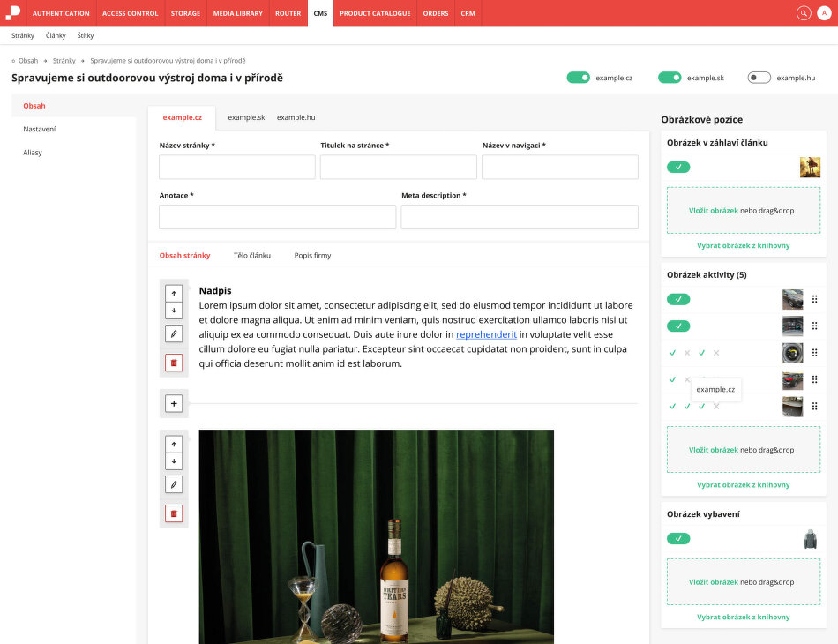This screenshot has height=644, width=838.
Task: Switch to example.hu language tab
Action: click(296, 117)
